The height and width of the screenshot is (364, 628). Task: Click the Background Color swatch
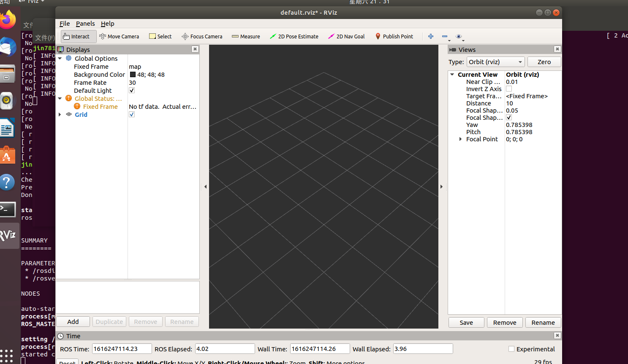click(x=133, y=74)
